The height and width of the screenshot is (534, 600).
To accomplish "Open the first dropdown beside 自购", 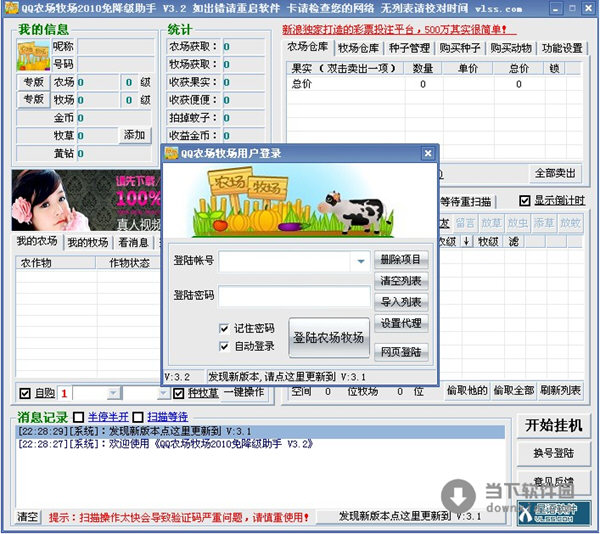I will pyautogui.click(x=113, y=393).
